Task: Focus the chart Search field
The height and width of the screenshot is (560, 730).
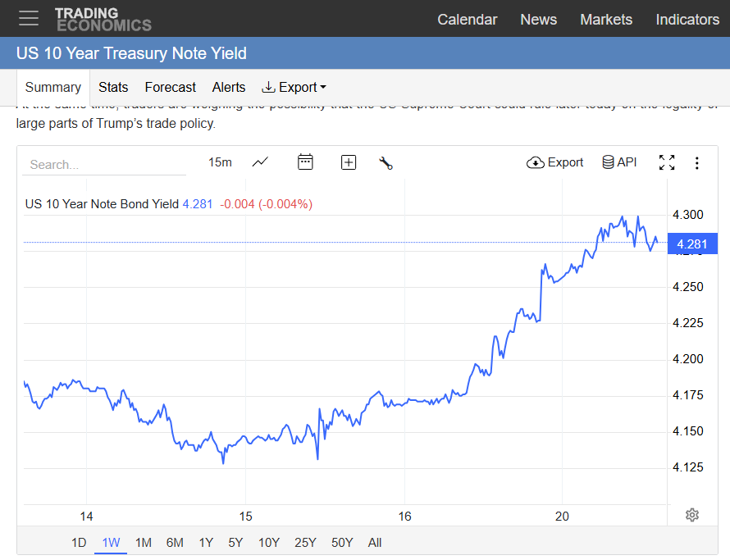Action: (x=104, y=165)
